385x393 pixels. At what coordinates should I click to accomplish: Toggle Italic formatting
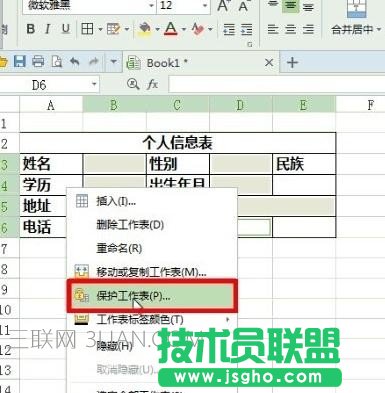[x=48, y=29]
